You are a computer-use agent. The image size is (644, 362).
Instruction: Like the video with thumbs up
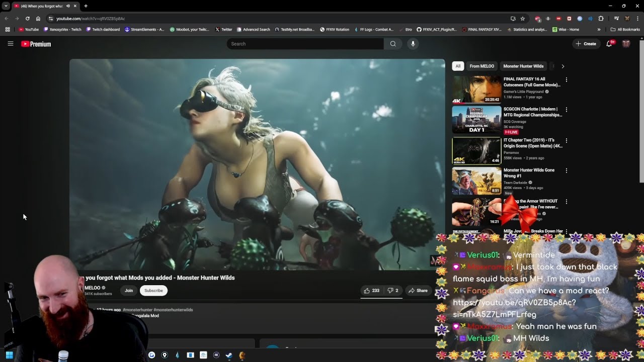click(x=372, y=291)
